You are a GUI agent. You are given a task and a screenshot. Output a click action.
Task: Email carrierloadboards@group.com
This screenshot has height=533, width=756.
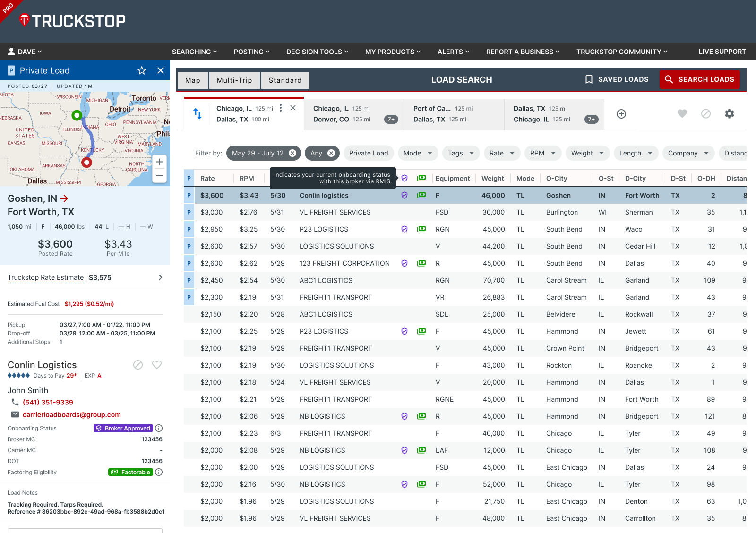coord(72,414)
